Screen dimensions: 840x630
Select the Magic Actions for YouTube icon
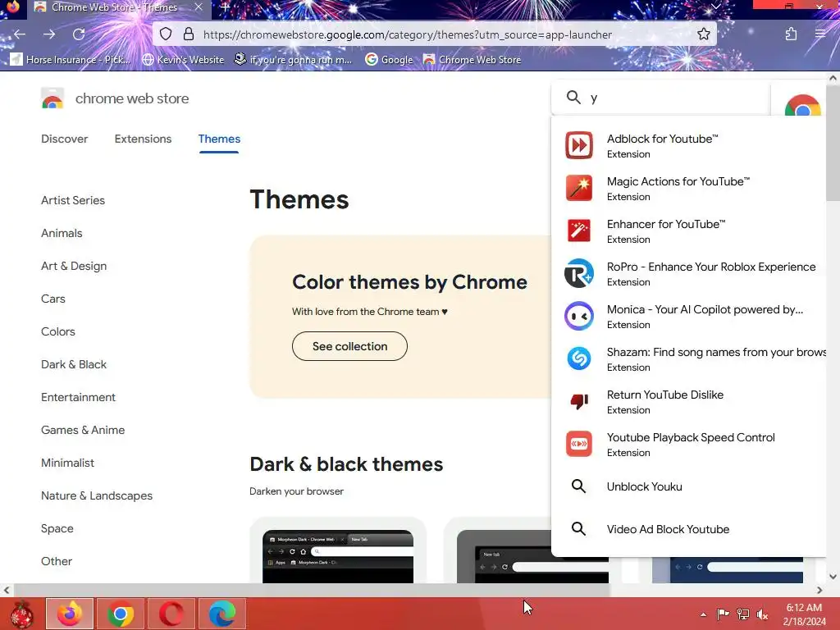tap(579, 188)
